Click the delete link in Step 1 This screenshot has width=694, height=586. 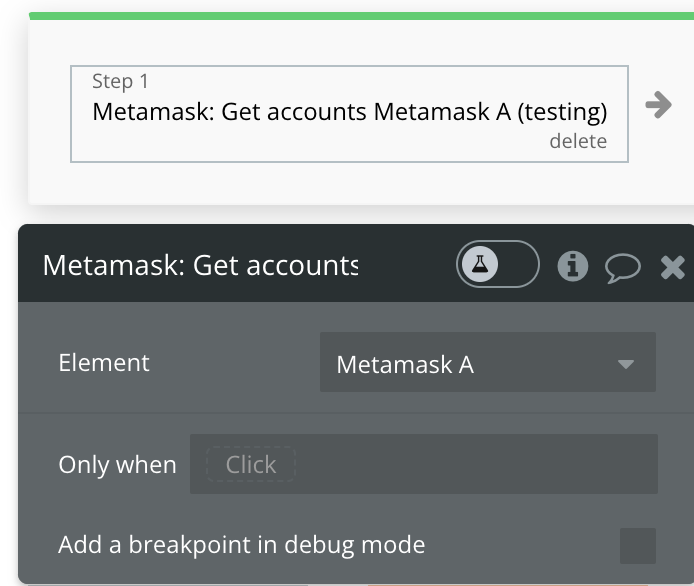pyautogui.click(x=578, y=141)
